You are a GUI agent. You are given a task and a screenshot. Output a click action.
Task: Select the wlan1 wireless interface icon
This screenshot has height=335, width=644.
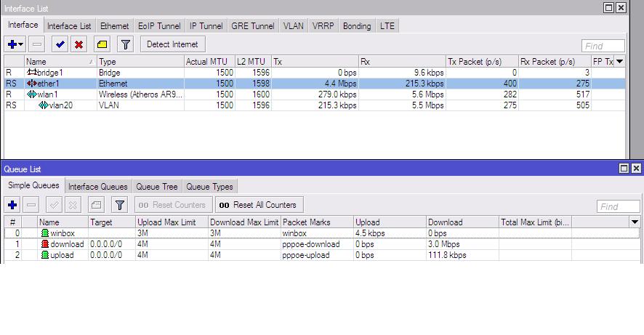pyautogui.click(x=32, y=94)
